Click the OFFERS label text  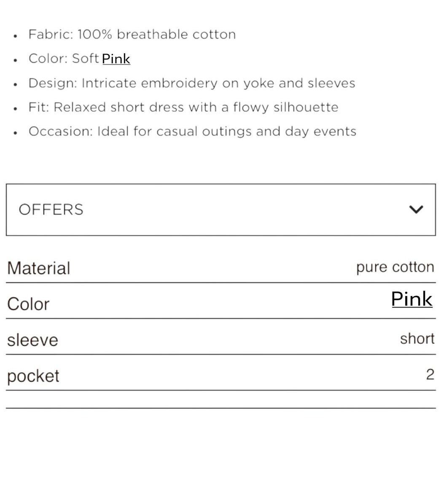tap(51, 210)
